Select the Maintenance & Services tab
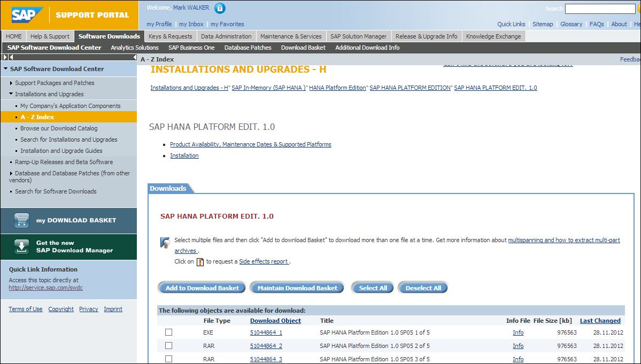The height and width of the screenshot is (364, 641). (x=291, y=36)
